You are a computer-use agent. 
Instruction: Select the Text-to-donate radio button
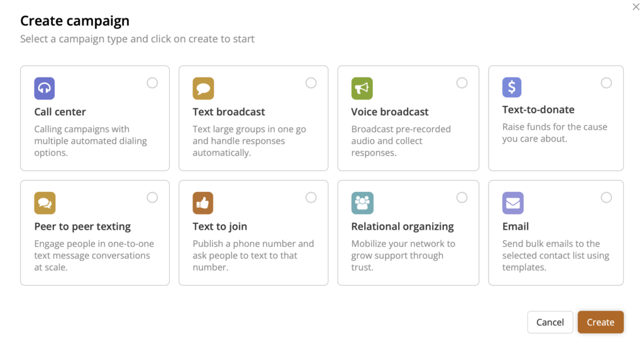pyautogui.click(x=606, y=83)
